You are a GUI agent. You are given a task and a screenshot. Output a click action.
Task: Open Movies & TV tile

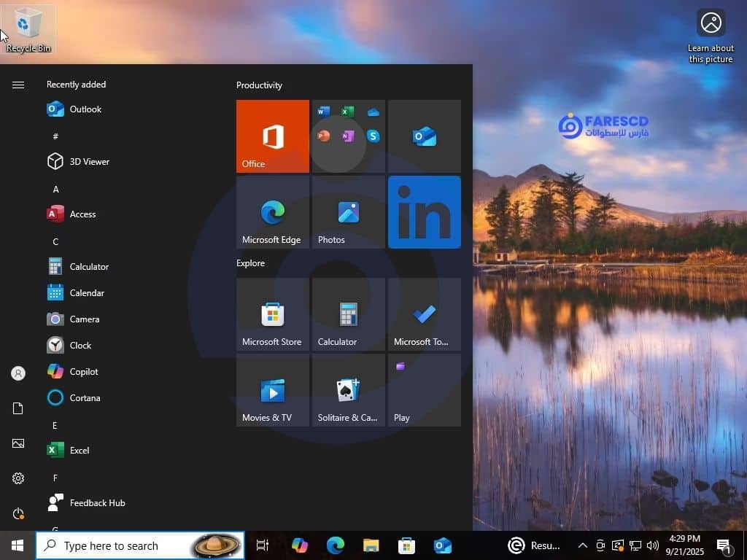pyautogui.click(x=273, y=390)
